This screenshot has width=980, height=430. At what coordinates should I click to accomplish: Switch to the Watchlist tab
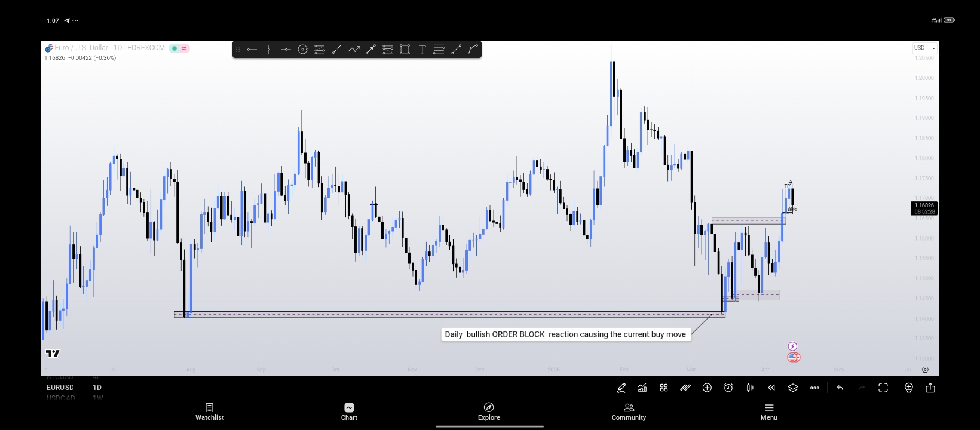pyautogui.click(x=210, y=411)
